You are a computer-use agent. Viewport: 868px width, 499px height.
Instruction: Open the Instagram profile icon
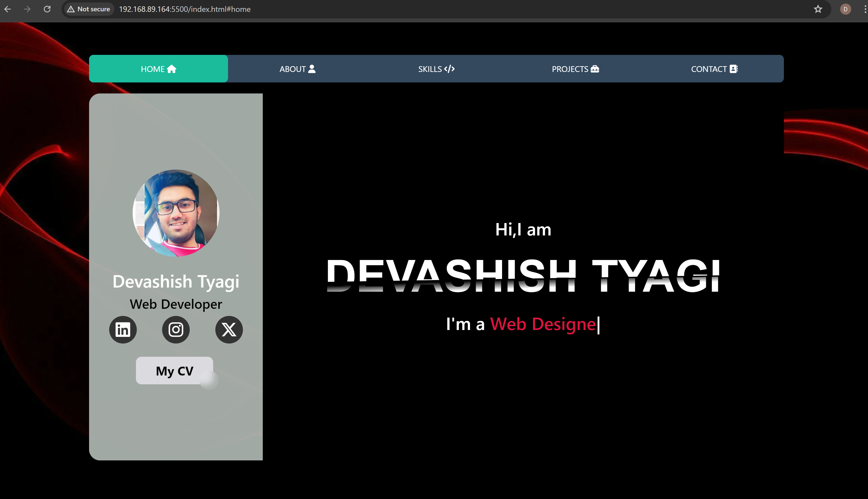tap(176, 330)
